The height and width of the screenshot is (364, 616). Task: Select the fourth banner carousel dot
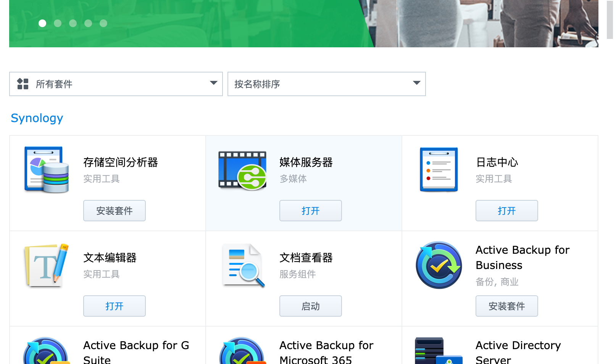[88, 23]
